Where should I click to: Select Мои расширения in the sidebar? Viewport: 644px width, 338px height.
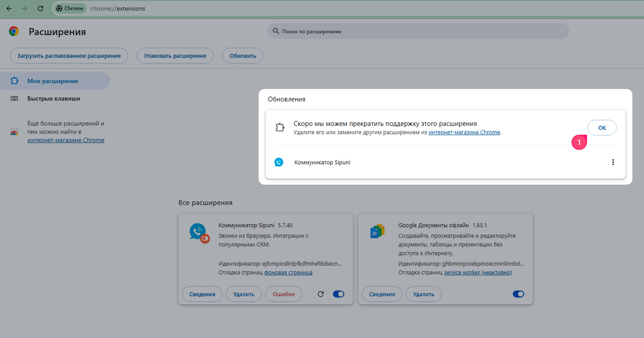[x=55, y=81]
